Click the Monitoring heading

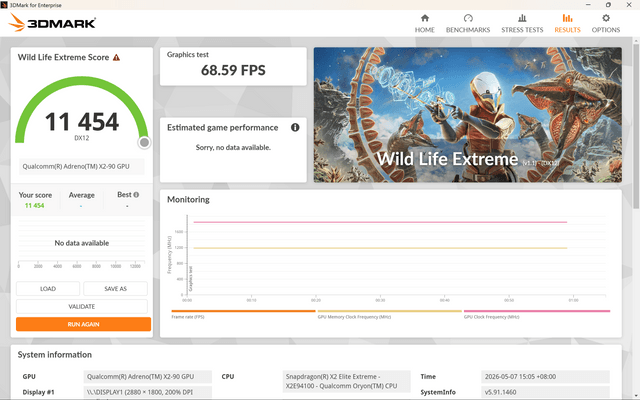pyautogui.click(x=188, y=200)
